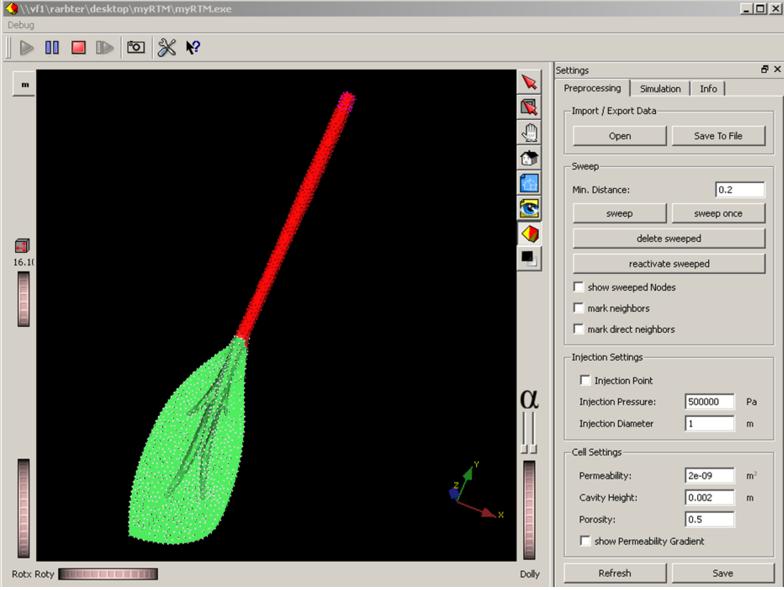Toggle the Injection Point checkbox
This screenshot has height=590, width=784.
pyautogui.click(x=585, y=380)
